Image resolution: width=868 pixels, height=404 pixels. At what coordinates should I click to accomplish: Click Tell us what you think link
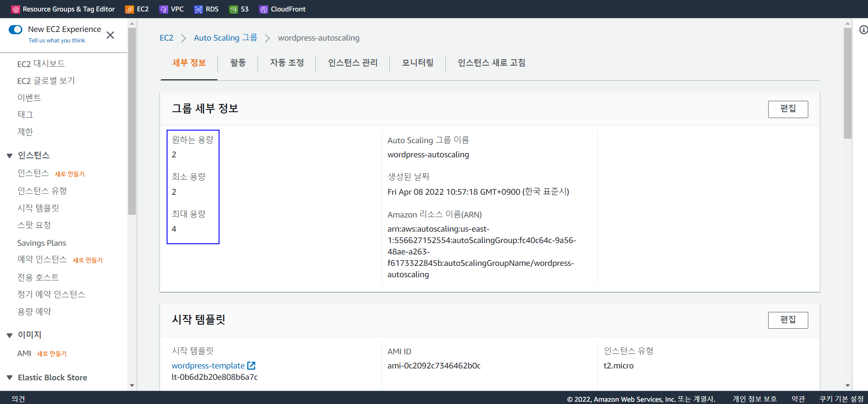[57, 41]
